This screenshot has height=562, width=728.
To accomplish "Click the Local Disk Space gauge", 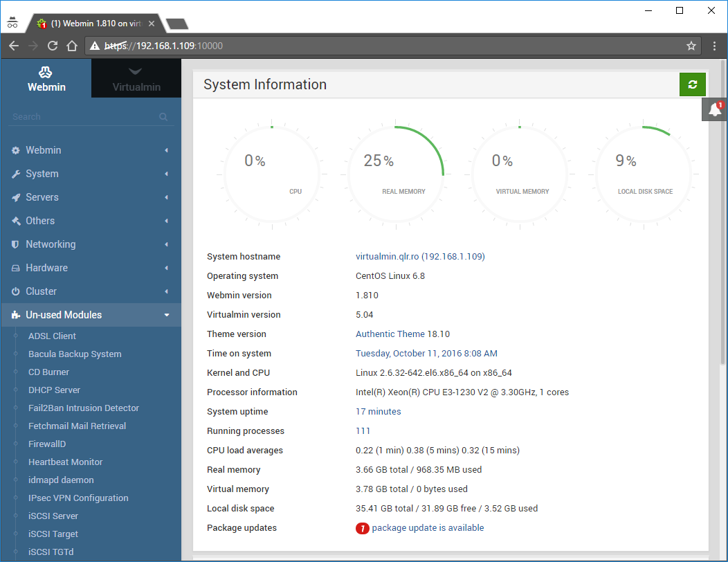I will pos(644,174).
